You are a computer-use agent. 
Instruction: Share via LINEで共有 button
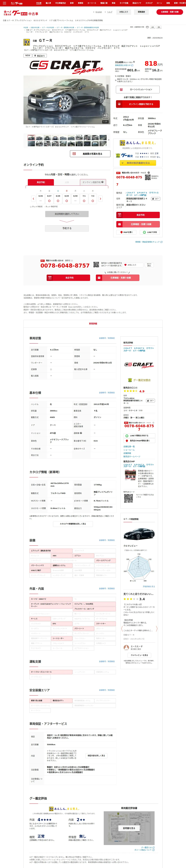click(150, 232)
